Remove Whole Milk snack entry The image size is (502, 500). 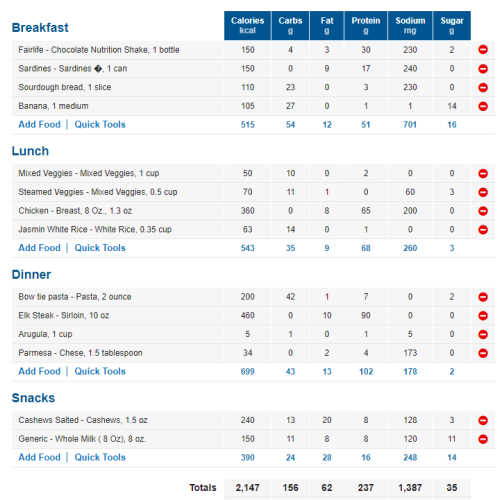483,439
